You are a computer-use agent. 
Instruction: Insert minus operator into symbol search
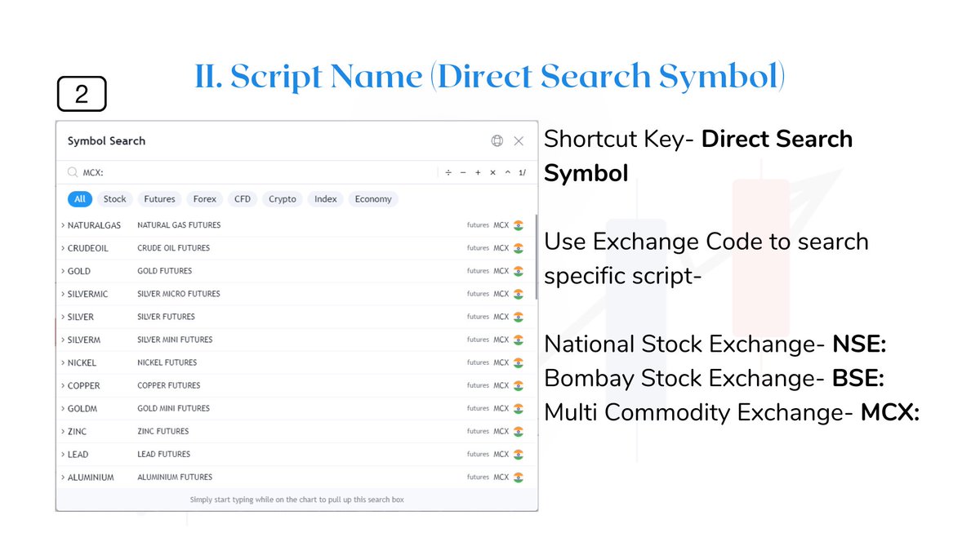(463, 173)
